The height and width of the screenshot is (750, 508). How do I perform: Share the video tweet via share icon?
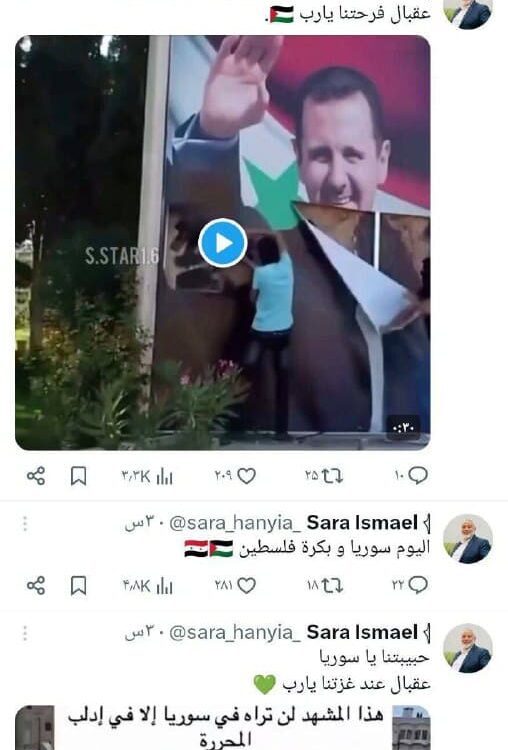pyautogui.click(x=36, y=476)
